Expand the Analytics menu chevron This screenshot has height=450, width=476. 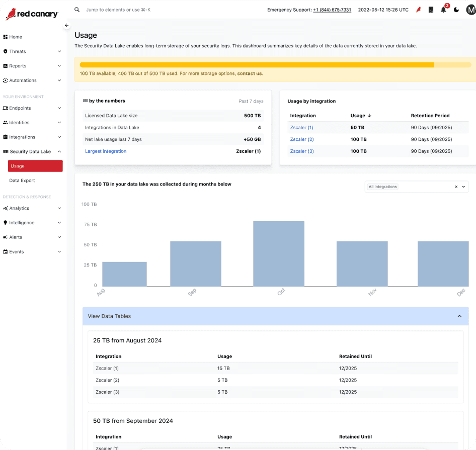(59, 208)
